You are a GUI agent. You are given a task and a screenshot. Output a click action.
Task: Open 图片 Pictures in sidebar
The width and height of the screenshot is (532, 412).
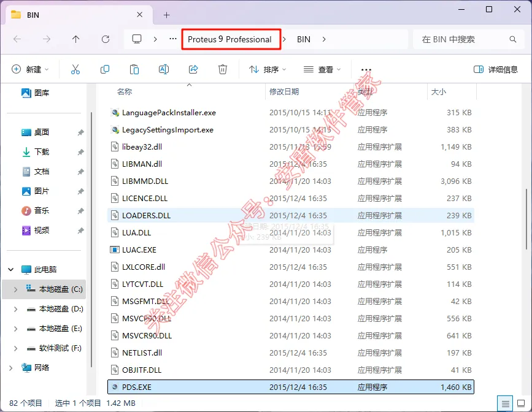point(35,191)
